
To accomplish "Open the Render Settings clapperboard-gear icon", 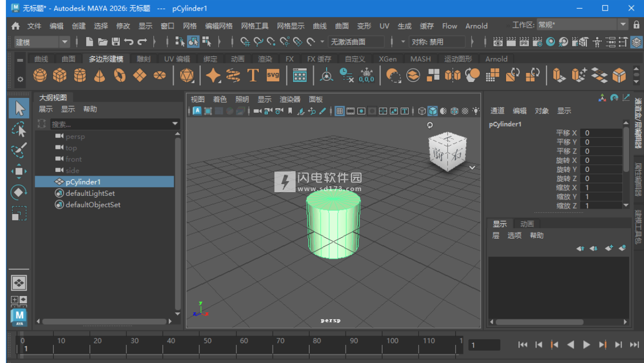I will pyautogui.click(x=537, y=42).
